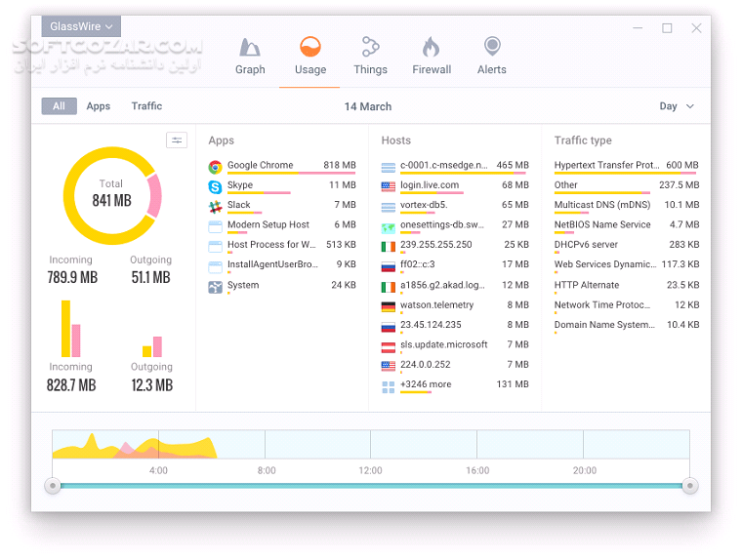Open the Graph view icon

[250, 48]
